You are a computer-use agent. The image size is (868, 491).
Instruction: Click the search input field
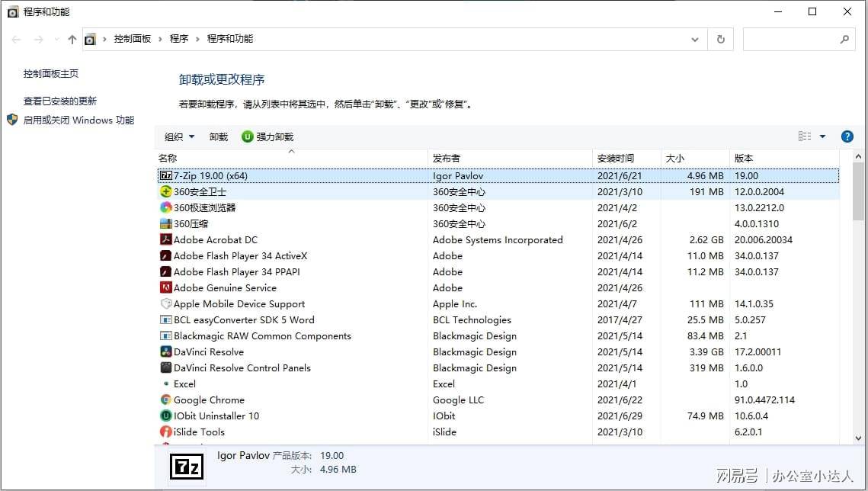pyautogui.click(x=800, y=40)
